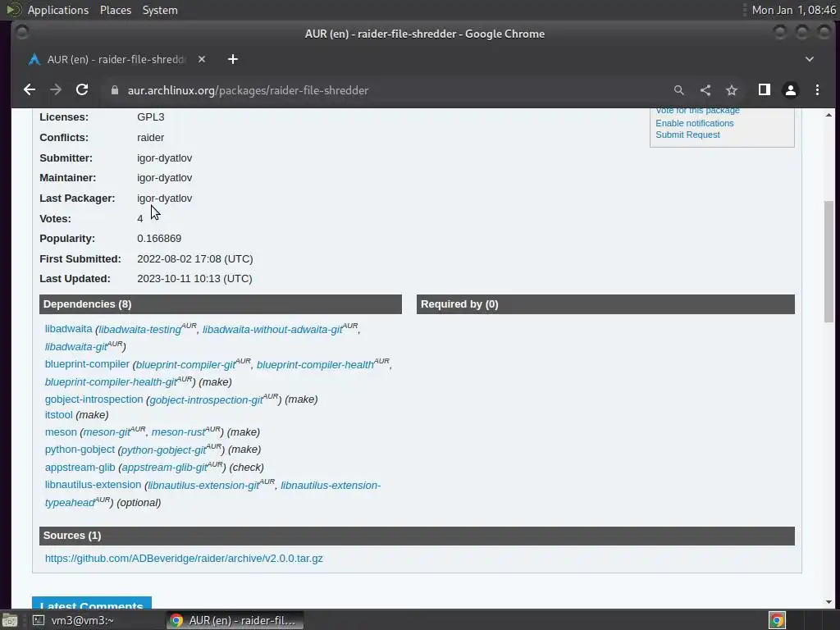Viewport: 840px width, 630px height.
Task: Open Chrome three-dot menu
Action: tap(817, 90)
